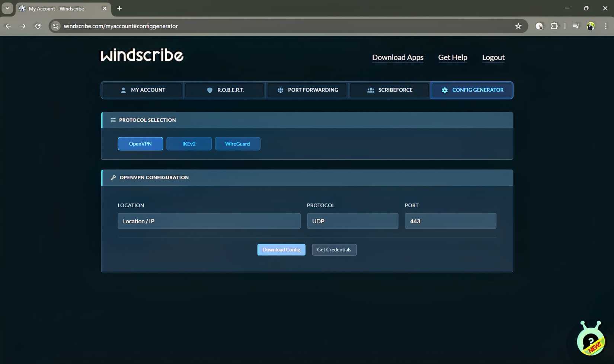614x364 pixels.
Task: Open the browser profile avatar
Action: click(x=591, y=26)
